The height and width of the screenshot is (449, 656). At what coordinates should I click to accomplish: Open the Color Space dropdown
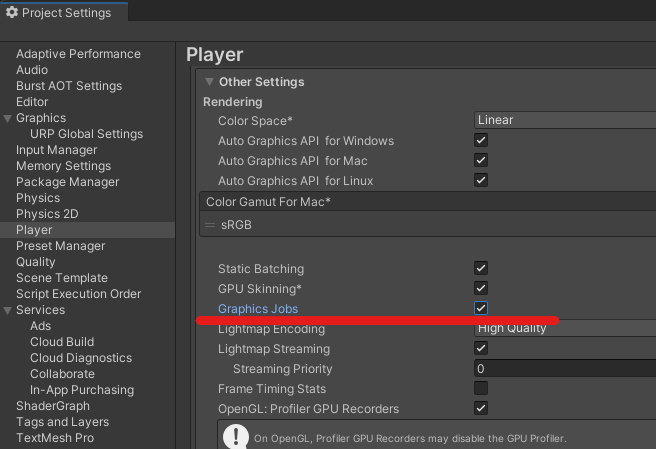[x=565, y=120]
